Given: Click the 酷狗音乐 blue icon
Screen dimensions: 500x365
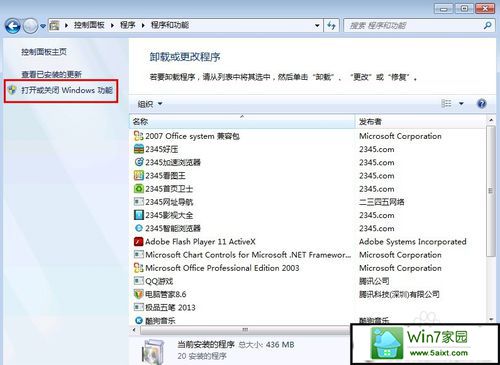Looking at the screenshot, I should pyautogui.click(x=138, y=320).
